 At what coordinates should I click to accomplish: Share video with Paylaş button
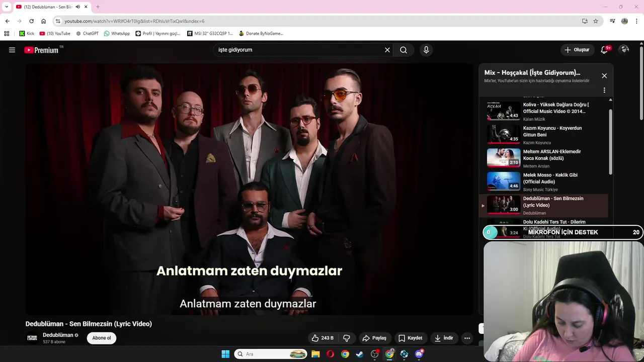[x=375, y=338]
